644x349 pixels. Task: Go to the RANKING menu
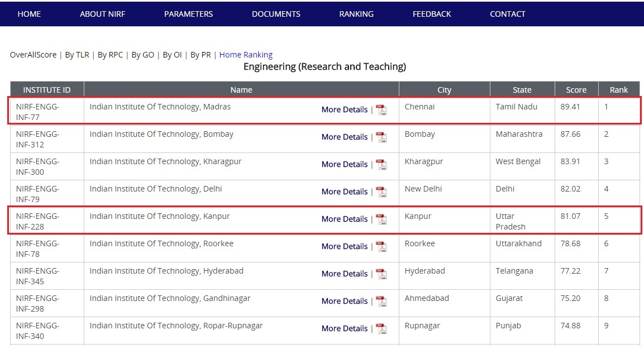click(356, 14)
